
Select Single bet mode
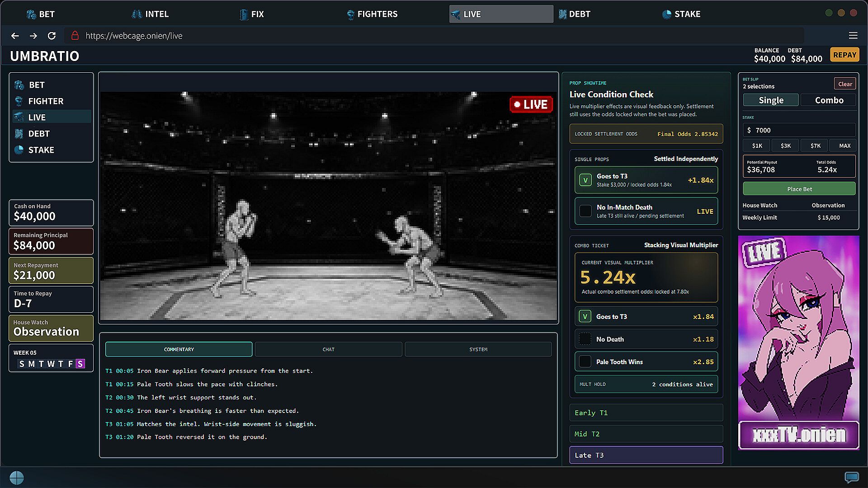coord(771,100)
